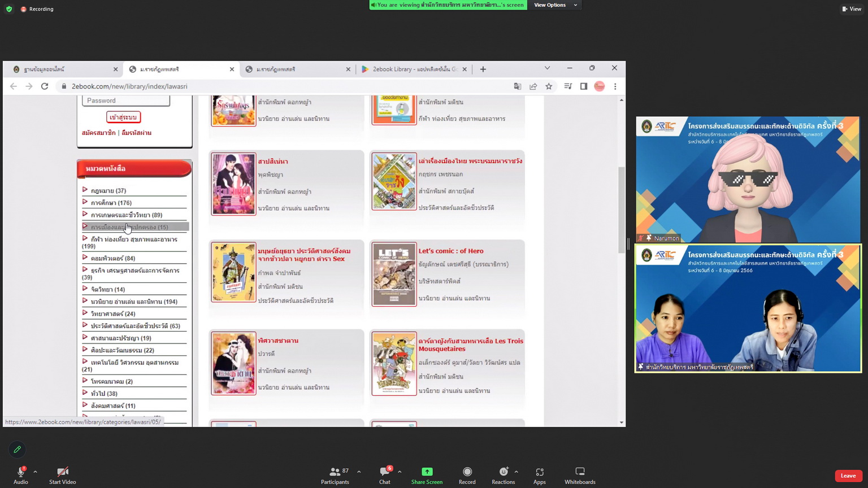
Task: Select category โหราศาสตร์ (2)
Action: [x=112, y=381]
